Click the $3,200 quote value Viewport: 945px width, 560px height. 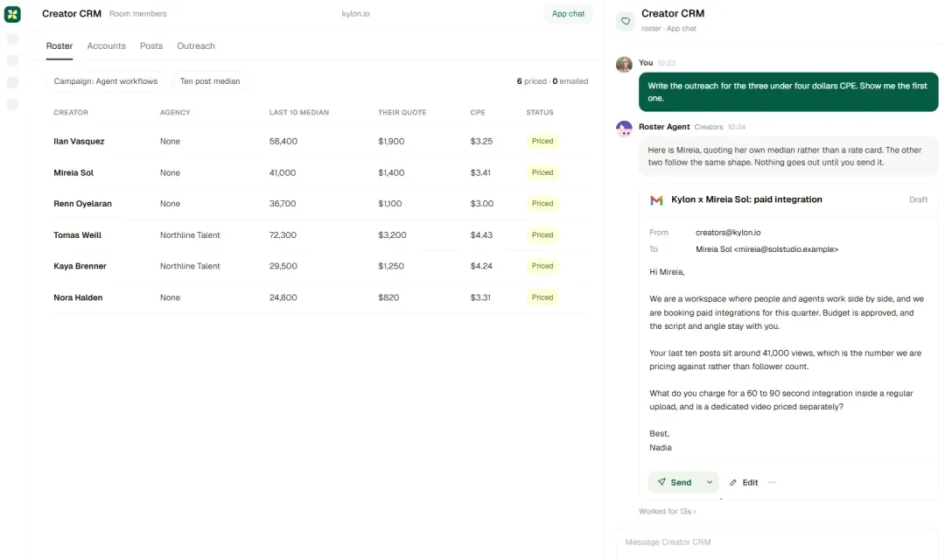point(392,235)
